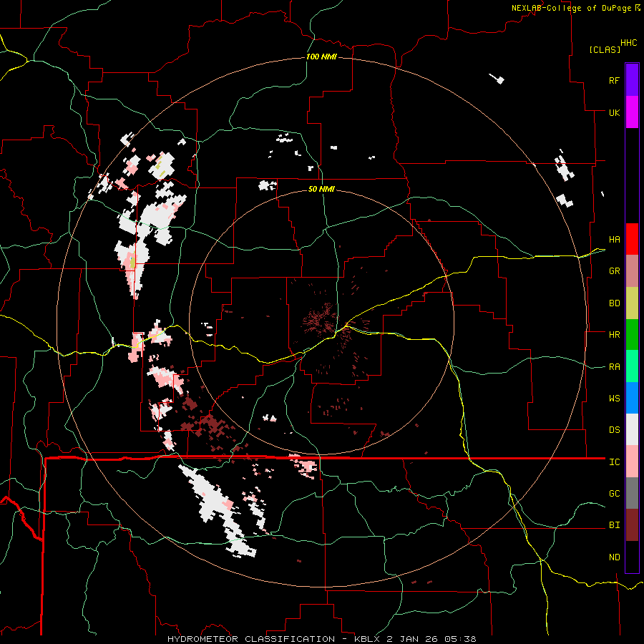Click the IC pink legend swatch
The width and height of the screenshot is (644, 644).
pos(632,462)
